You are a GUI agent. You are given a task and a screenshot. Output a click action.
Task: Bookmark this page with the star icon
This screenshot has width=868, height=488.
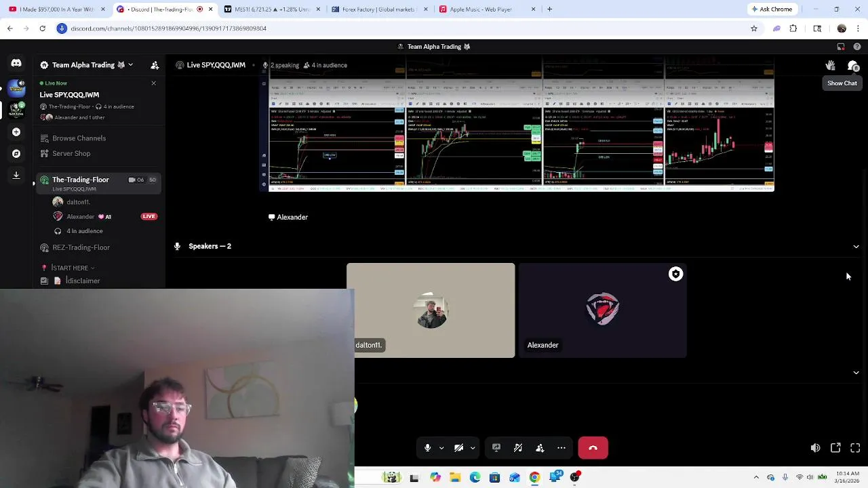pyautogui.click(x=753, y=28)
